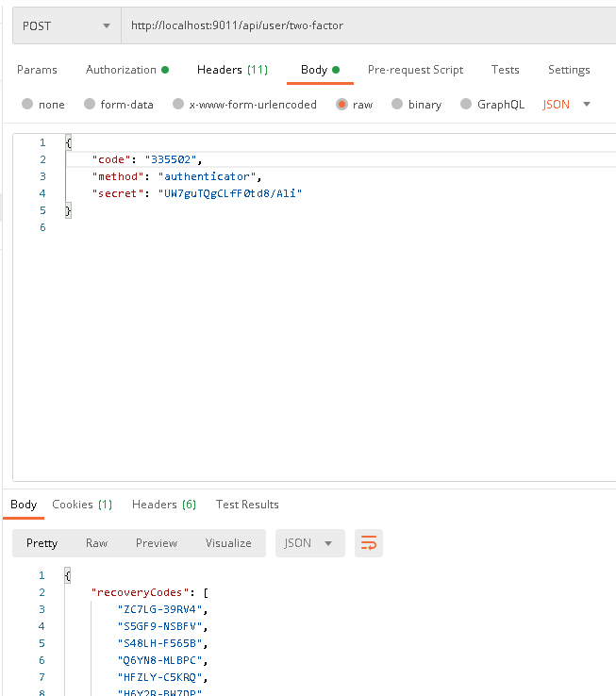This screenshot has width=616, height=696.
Task: Open the response JSON format dropdown
Action: coord(308,543)
